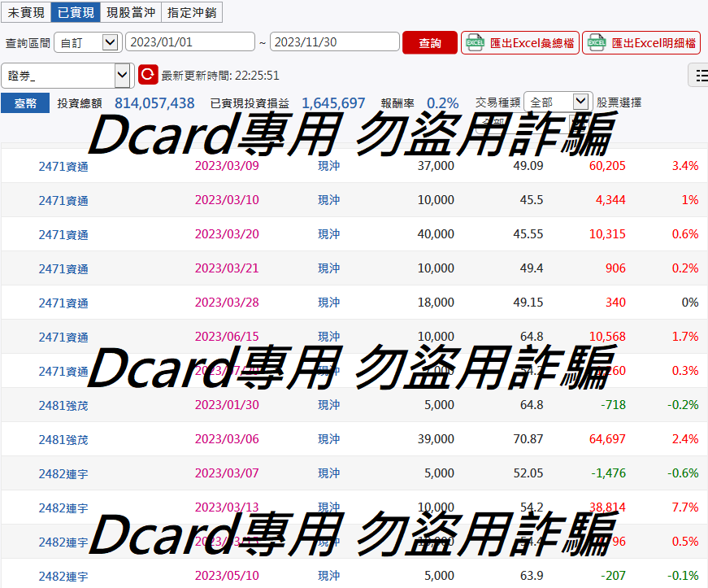Screen dimensions: 708x588
Task: Click the start date field 2023/01/01
Action: 190,42
